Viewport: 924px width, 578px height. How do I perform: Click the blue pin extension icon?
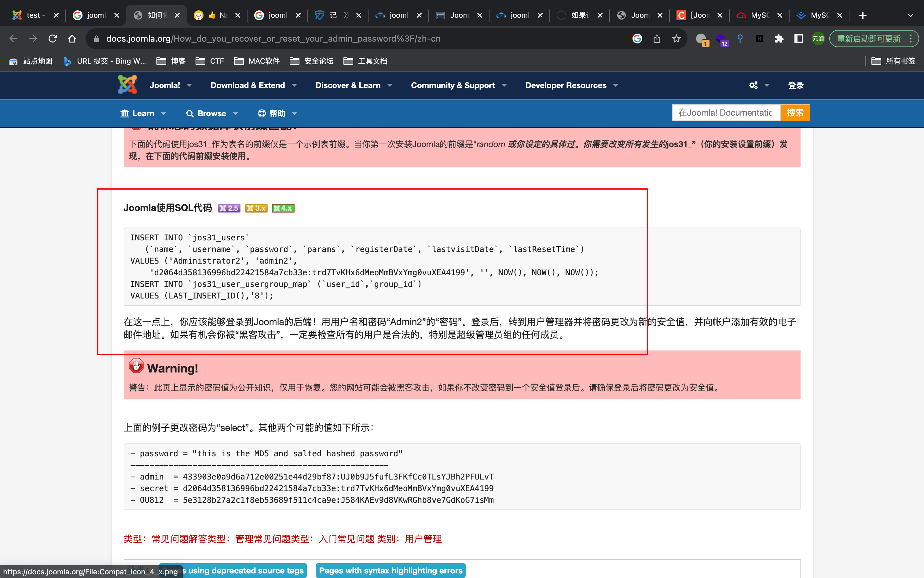pos(740,39)
